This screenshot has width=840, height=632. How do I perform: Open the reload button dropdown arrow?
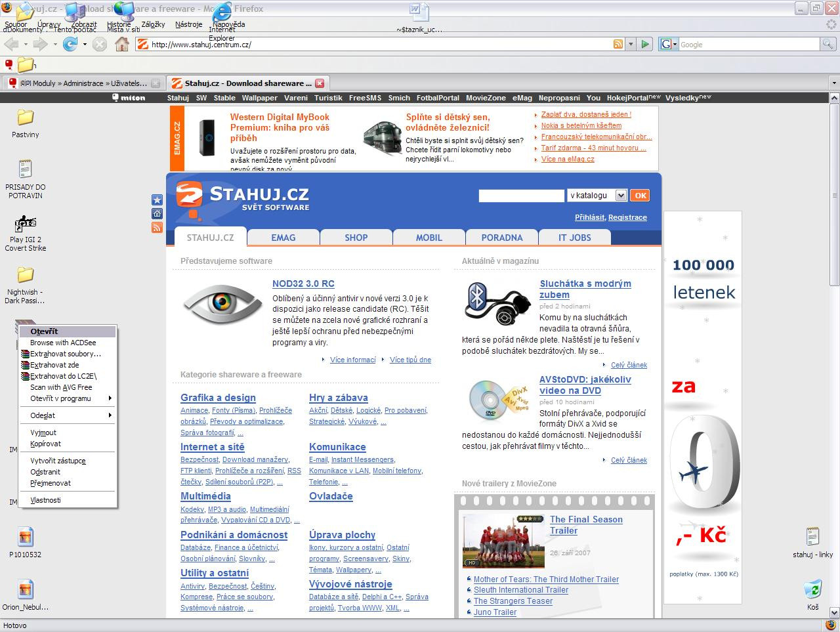[x=83, y=45]
